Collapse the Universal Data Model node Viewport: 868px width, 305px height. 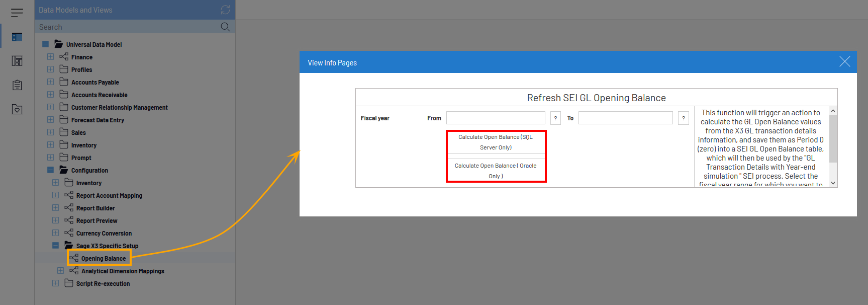45,44
